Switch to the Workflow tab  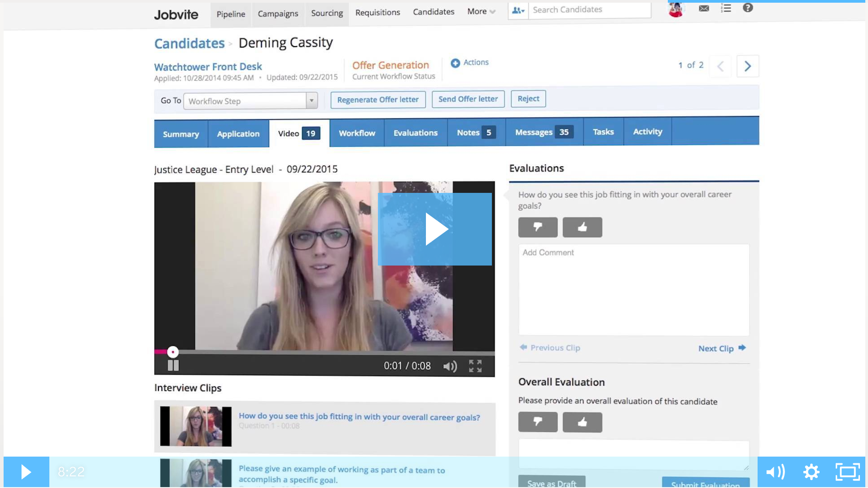click(x=357, y=133)
